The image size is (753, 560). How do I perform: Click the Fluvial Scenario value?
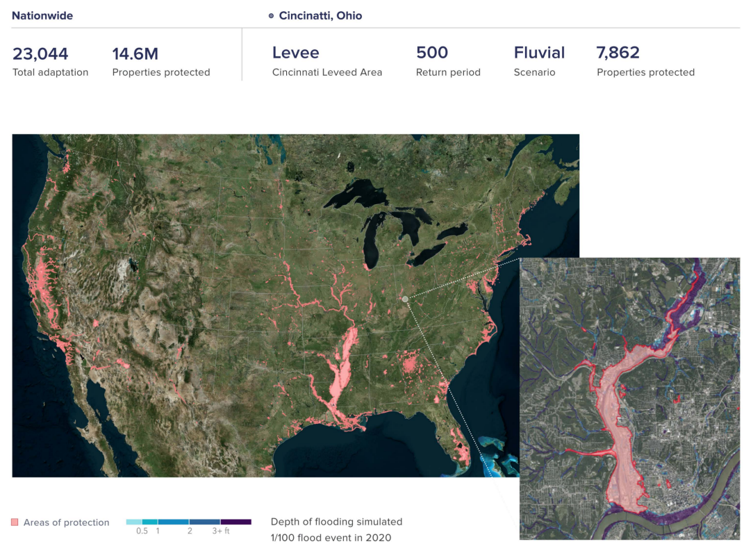pos(539,53)
